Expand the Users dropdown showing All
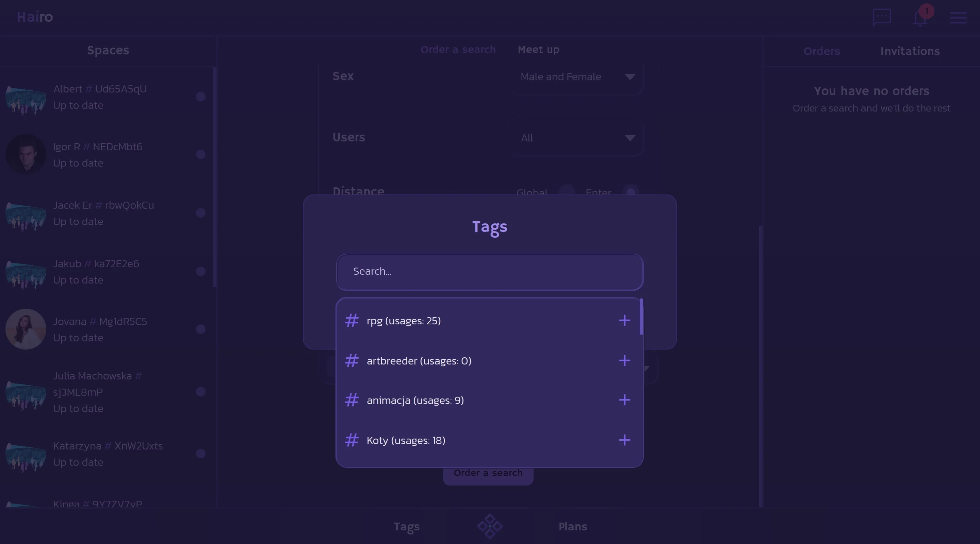The width and height of the screenshot is (980, 544). [x=576, y=138]
